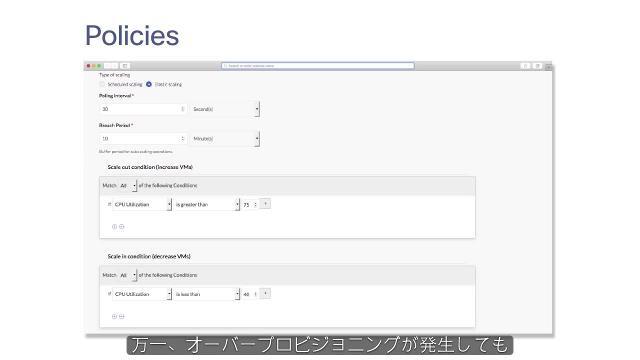Open Match All dropdown in Scale out condition
Screen dimensions: 640x360
point(128,185)
